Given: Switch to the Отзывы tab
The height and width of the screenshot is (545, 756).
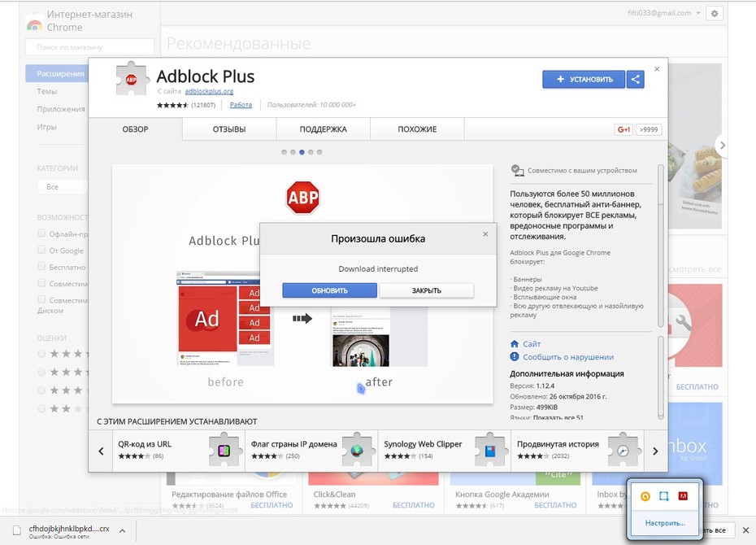Looking at the screenshot, I should click(x=229, y=129).
